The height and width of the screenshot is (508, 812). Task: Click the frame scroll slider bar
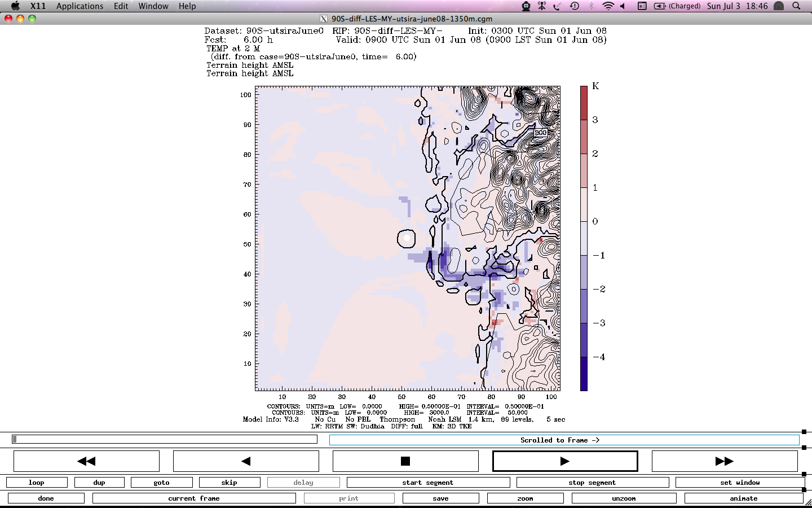click(x=165, y=439)
